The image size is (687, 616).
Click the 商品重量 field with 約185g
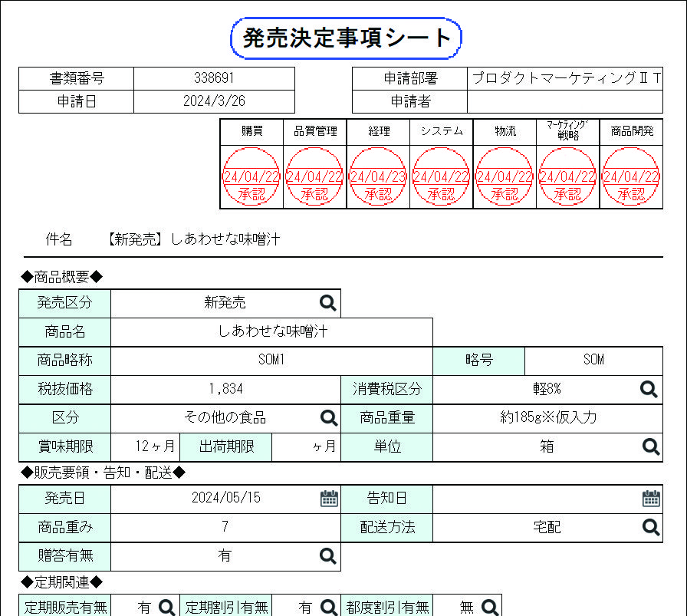pyautogui.click(x=547, y=418)
